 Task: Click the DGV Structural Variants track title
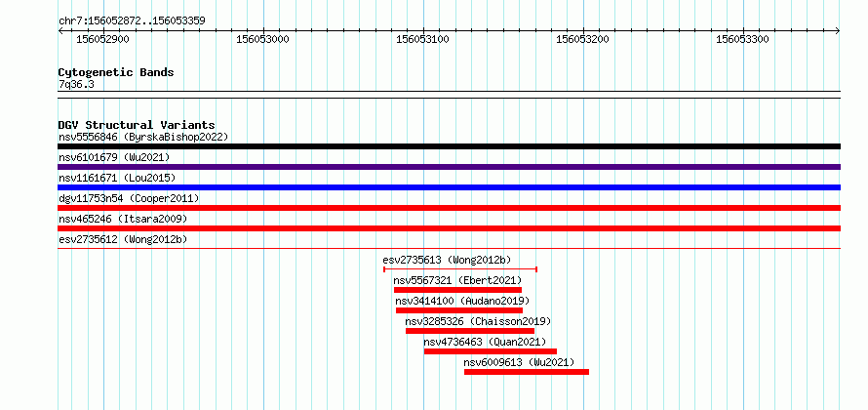[137, 125]
